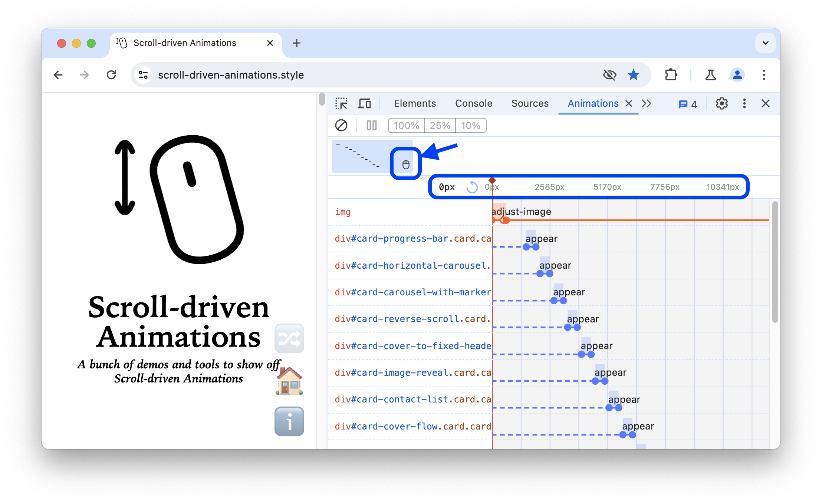Click the inspect element picker icon
822x504 pixels.
341,103
